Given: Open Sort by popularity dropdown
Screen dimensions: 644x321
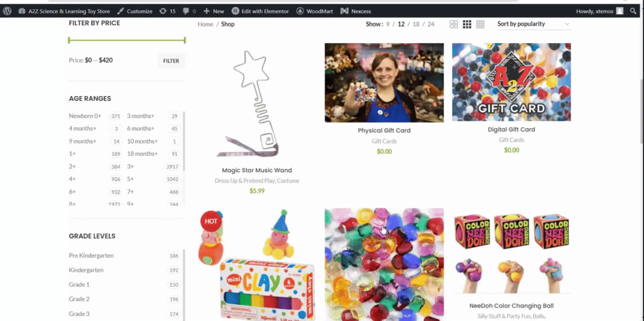Looking at the screenshot, I should coord(533,24).
